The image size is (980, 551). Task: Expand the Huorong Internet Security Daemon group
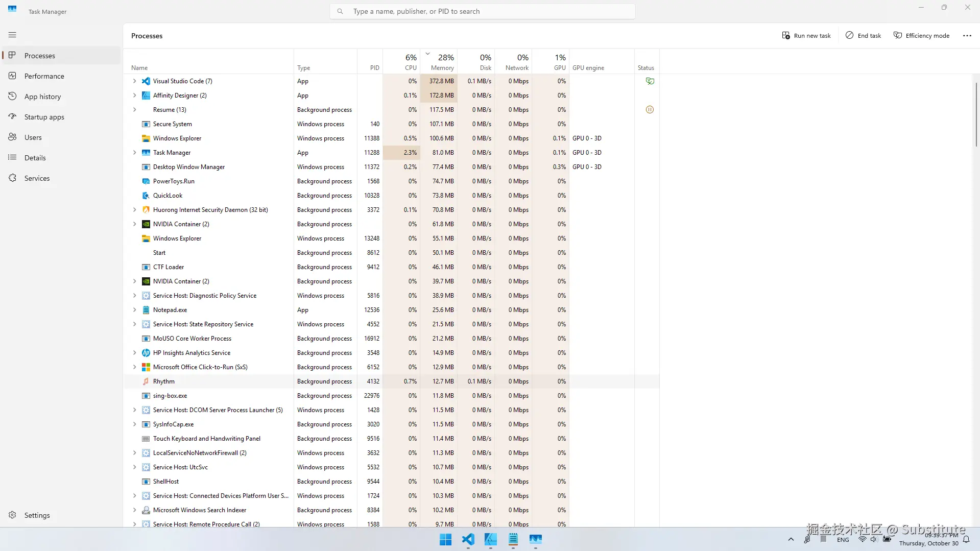134,210
